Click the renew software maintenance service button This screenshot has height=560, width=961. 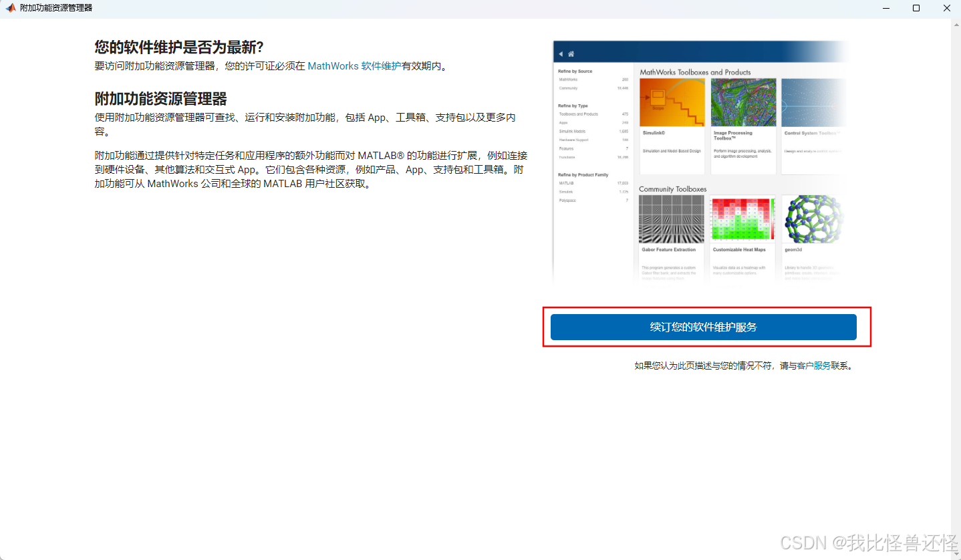click(x=703, y=327)
